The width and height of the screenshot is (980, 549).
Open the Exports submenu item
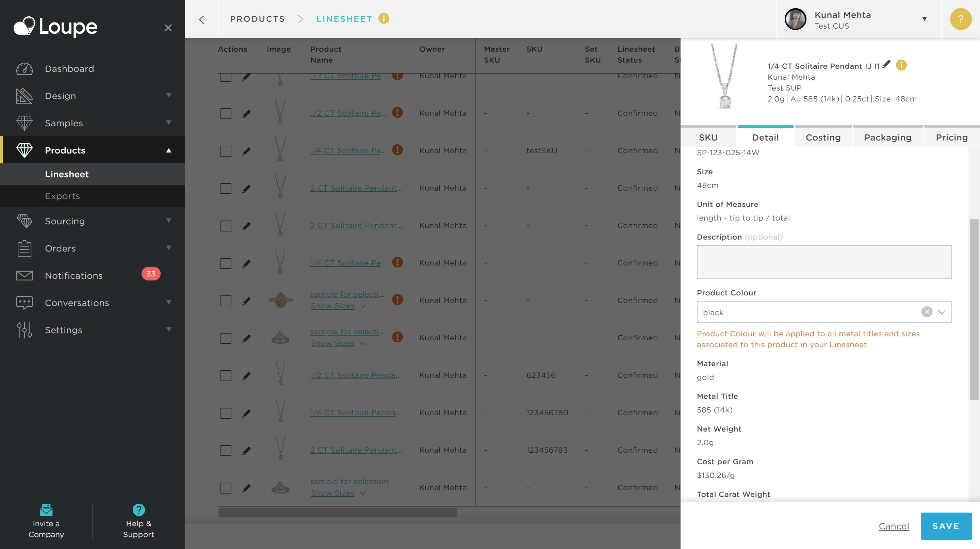(x=93, y=196)
